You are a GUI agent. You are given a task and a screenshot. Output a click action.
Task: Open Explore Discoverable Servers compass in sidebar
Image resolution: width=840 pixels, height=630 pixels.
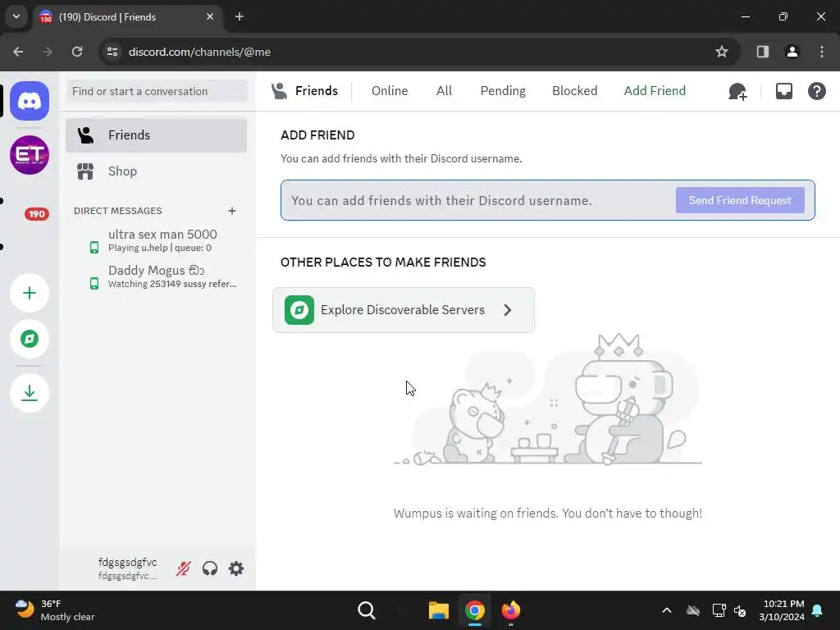tap(30, 339)
